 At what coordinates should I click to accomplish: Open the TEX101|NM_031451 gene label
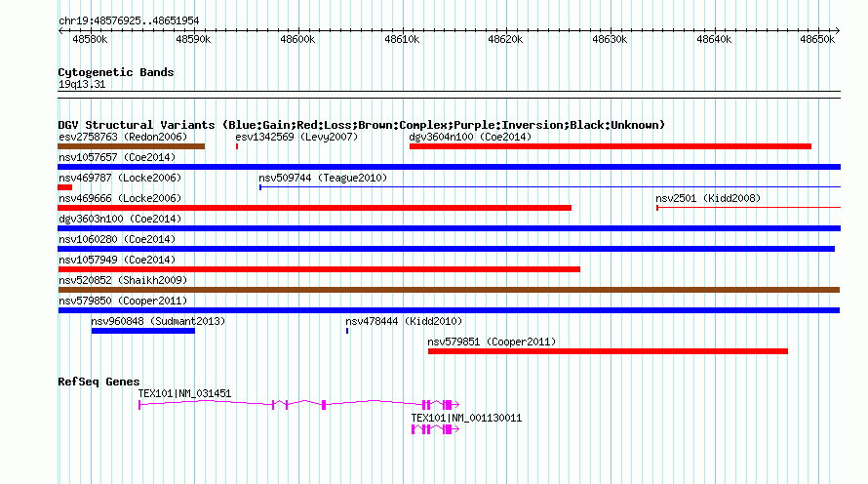click(184, 393)
